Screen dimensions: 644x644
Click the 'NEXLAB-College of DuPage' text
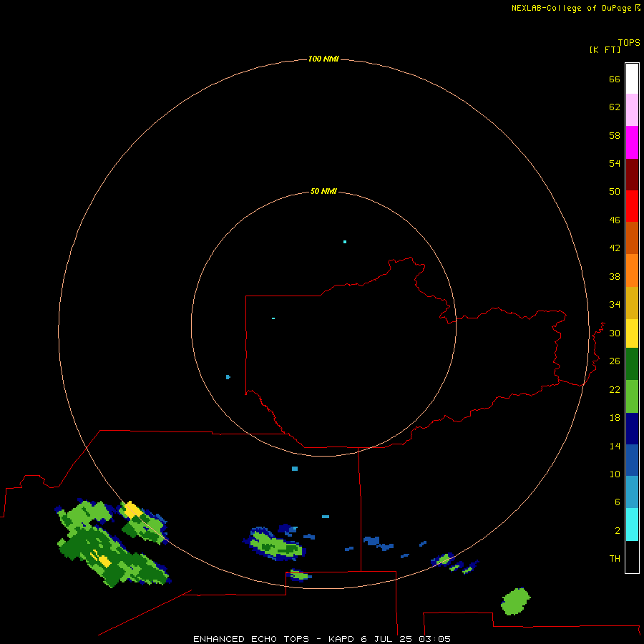(x=572, y=8)
